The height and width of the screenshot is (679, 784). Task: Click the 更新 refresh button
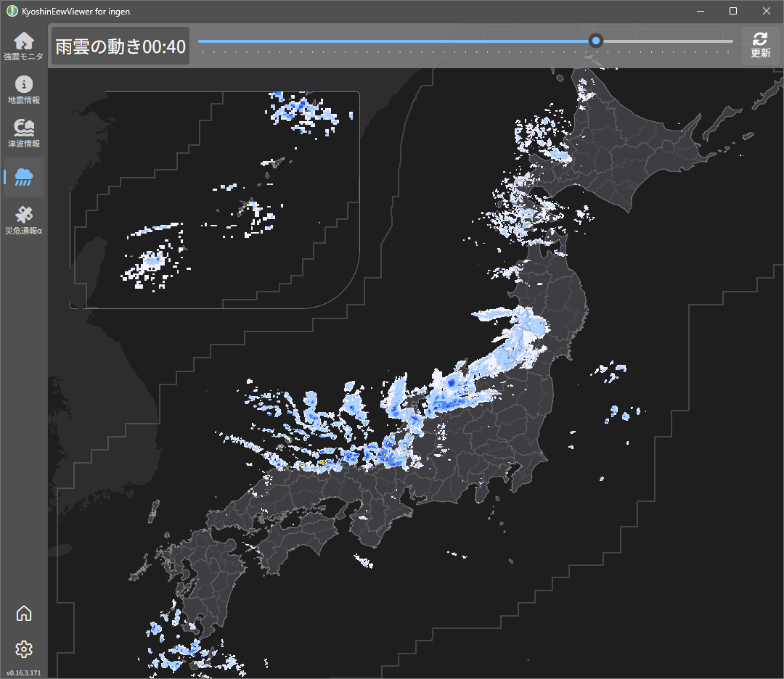tap(760, 46)
